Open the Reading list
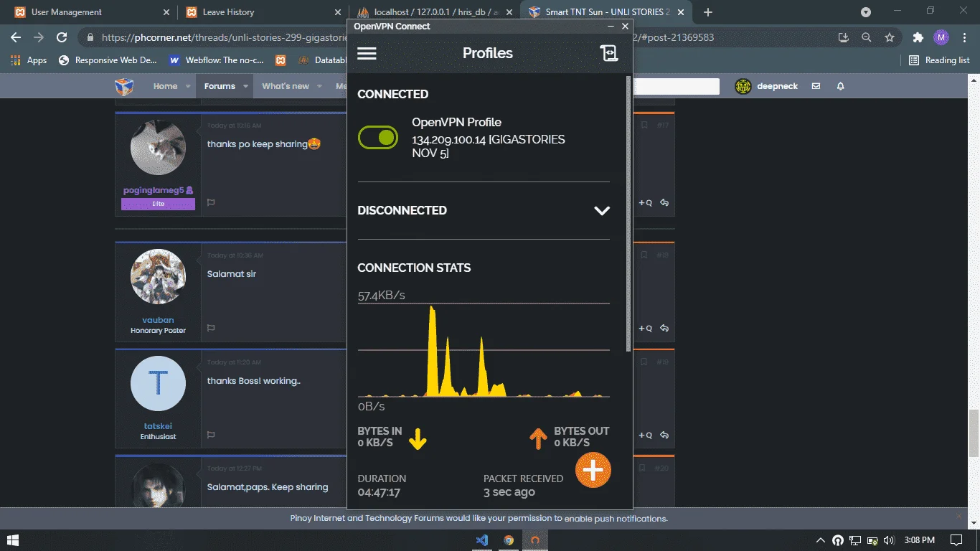The image size is (980, 551). click(x=939, y=60)
